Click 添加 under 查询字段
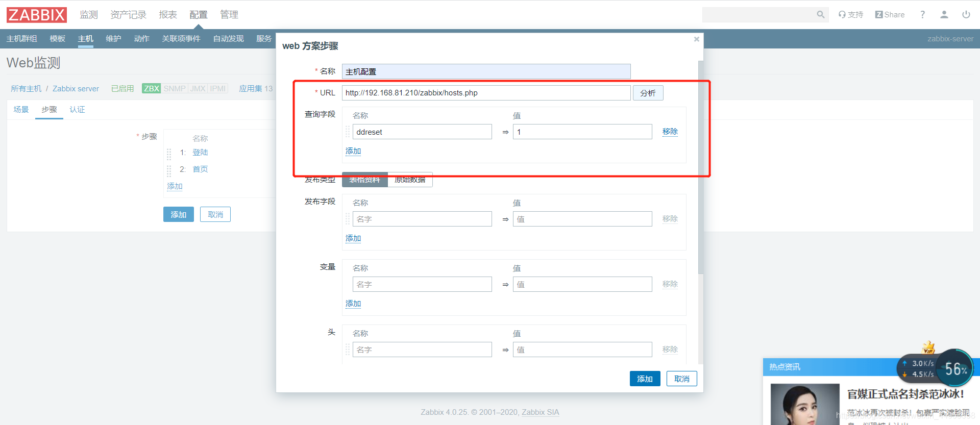 click(353, 151)
